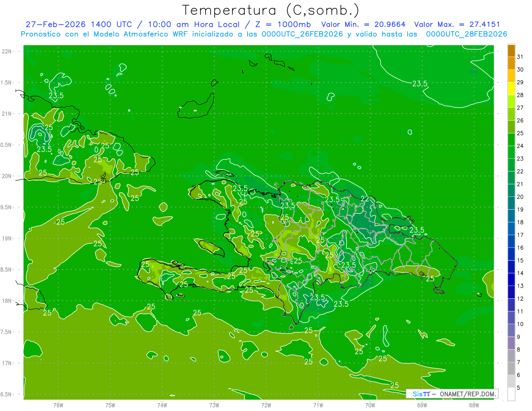Click the "28" value on color legend
Viewport: 532px width, 411px height.
point(520,95)
